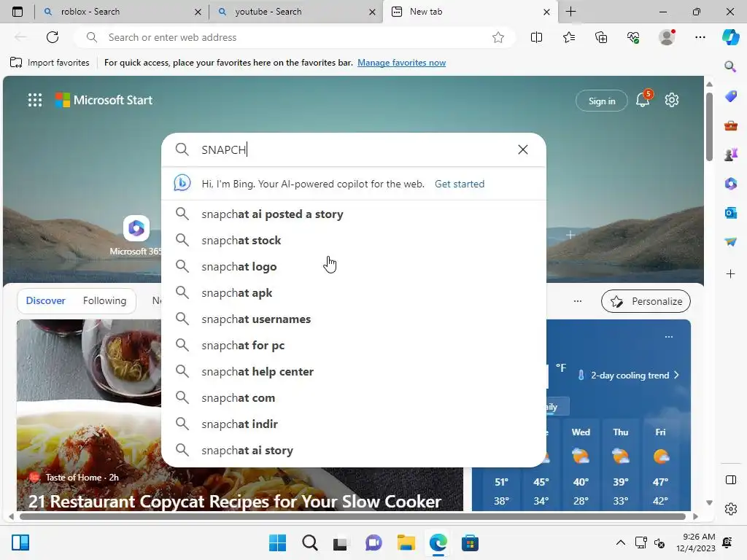
Task: Click the Bing copilot logo icon
Action: click(182, 183)
